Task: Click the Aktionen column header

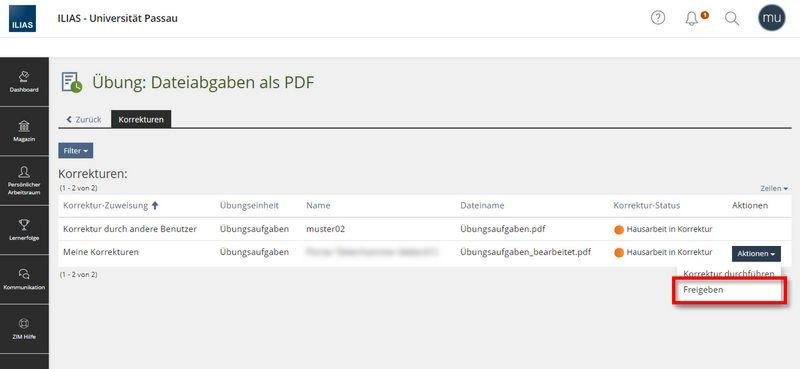Action: click(750, 205)
